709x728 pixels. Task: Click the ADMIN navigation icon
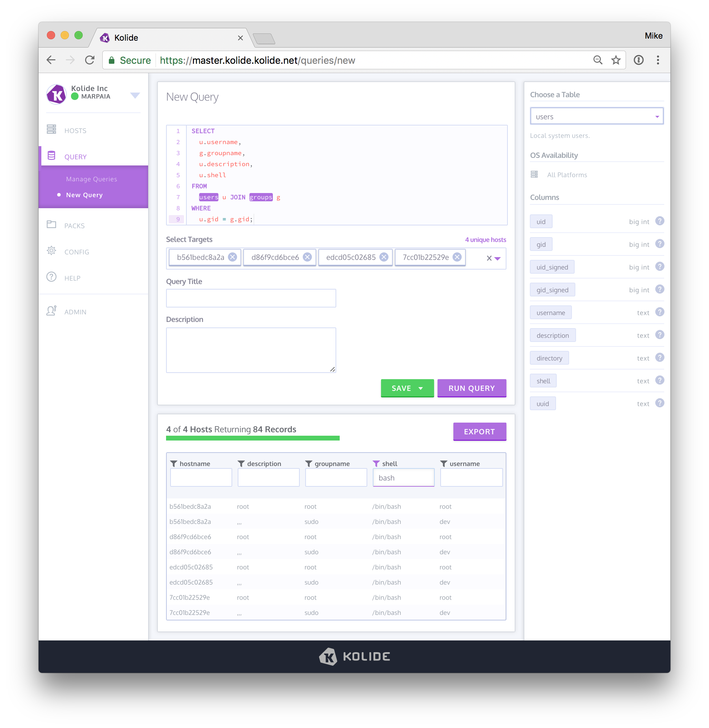pos(52,311)
